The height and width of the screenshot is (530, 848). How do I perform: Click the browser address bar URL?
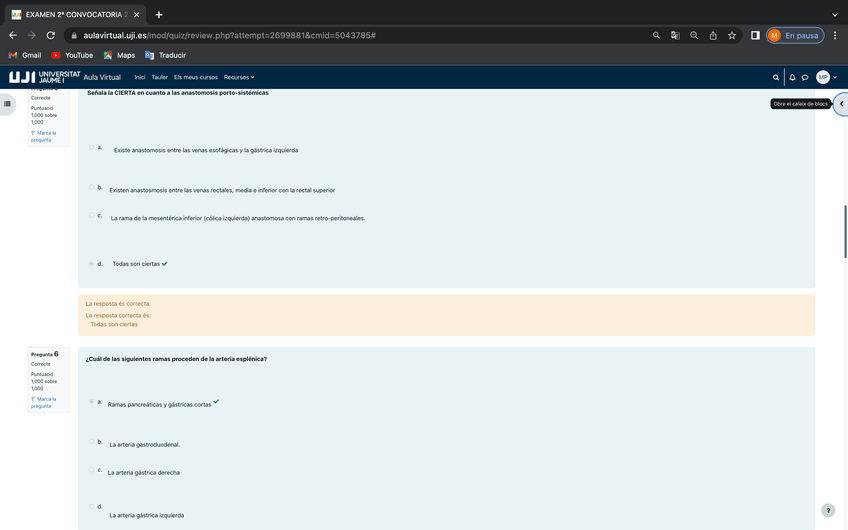230,35
